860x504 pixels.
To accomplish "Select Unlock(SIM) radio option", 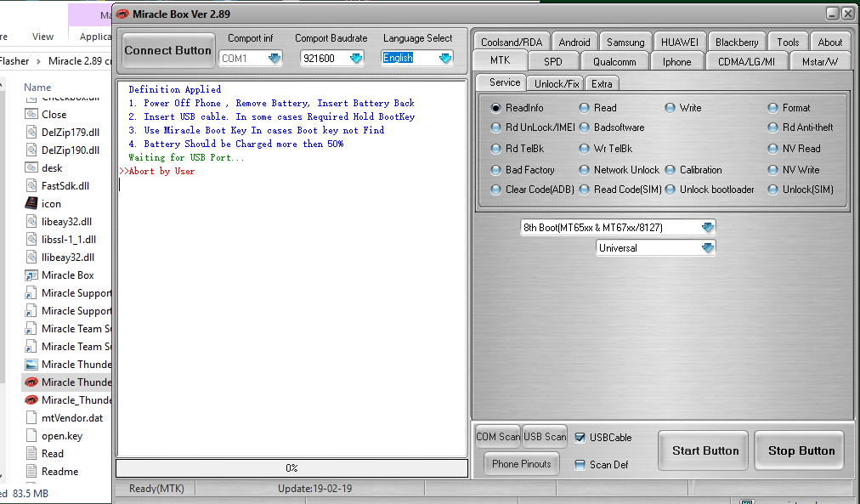I will [x=772, y=190].
